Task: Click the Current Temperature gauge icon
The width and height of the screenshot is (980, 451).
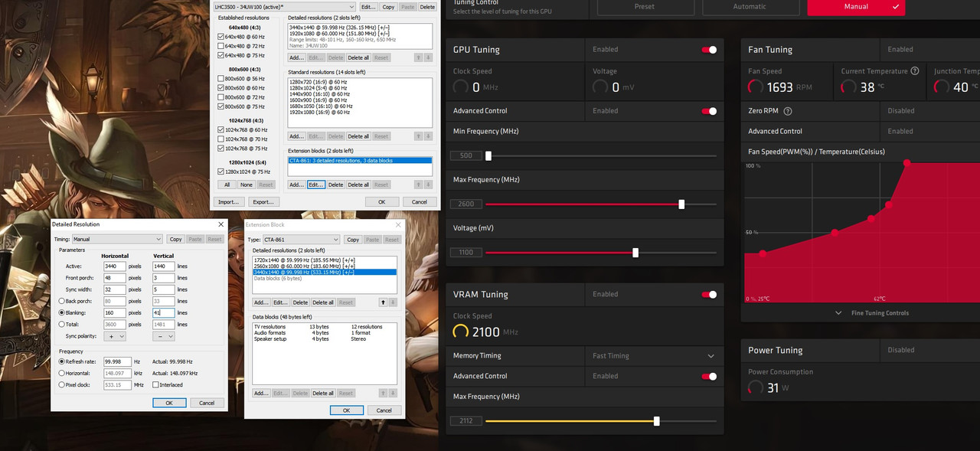Action: [849, 87]
